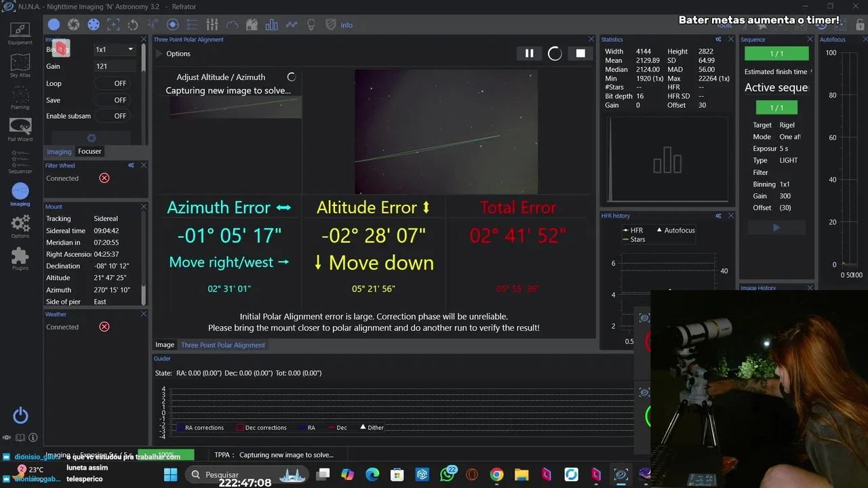Open the Sequencer section

[20, 161]
